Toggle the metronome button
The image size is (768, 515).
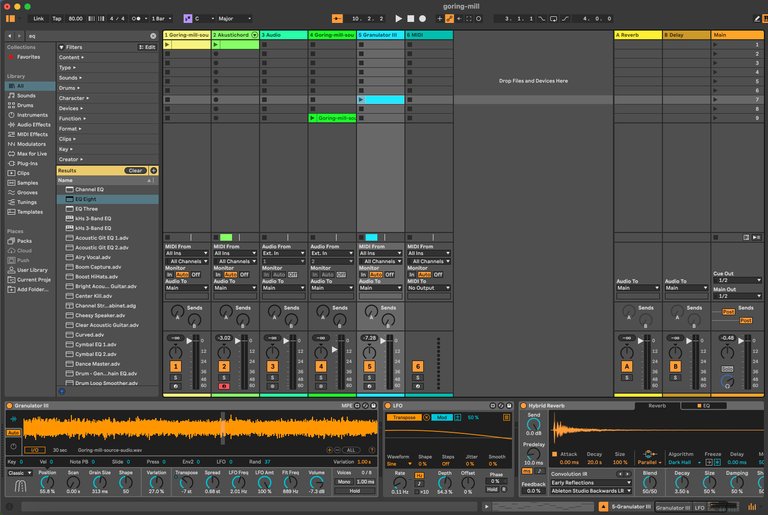tap(137, 19)
